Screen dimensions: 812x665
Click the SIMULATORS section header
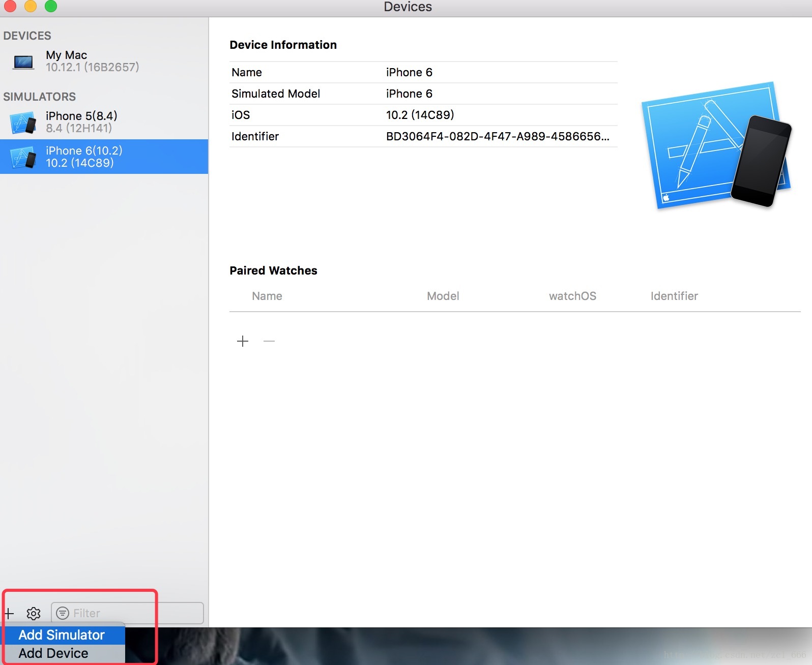(39, 97)
